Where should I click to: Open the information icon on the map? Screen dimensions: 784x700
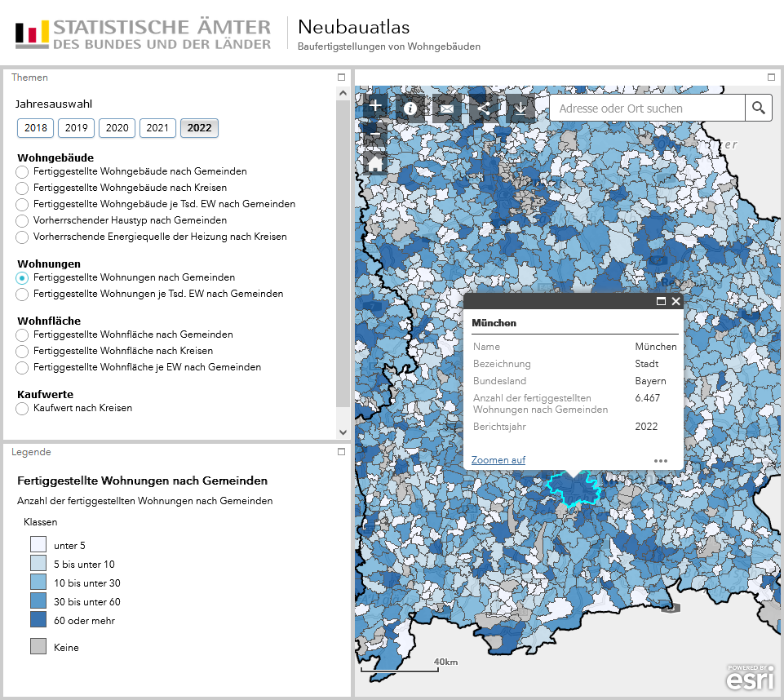pyautogui.click(x=410, y=108)
